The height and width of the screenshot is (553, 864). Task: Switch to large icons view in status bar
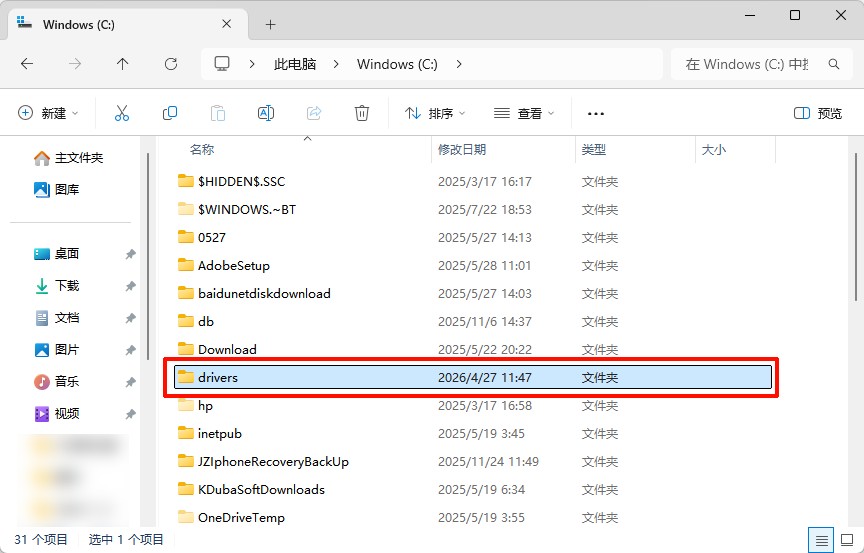coord(847,540)
